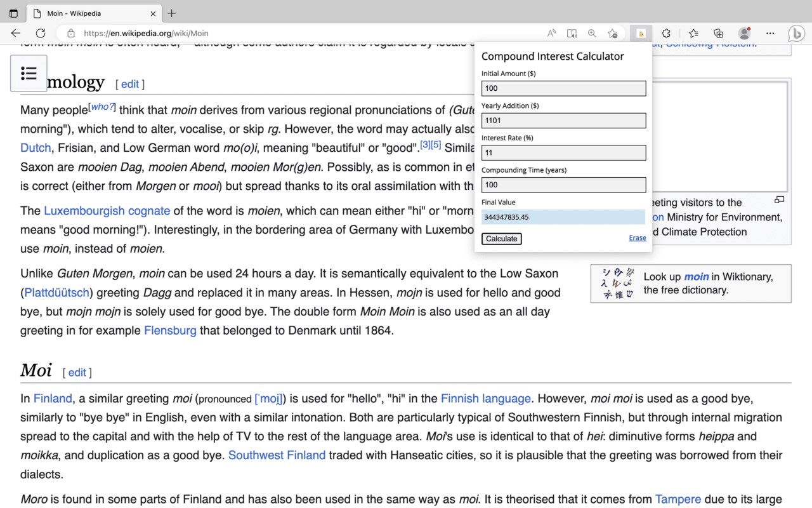Open the Dutch link
Screen dimensions: 812x508
coord(36,147)
